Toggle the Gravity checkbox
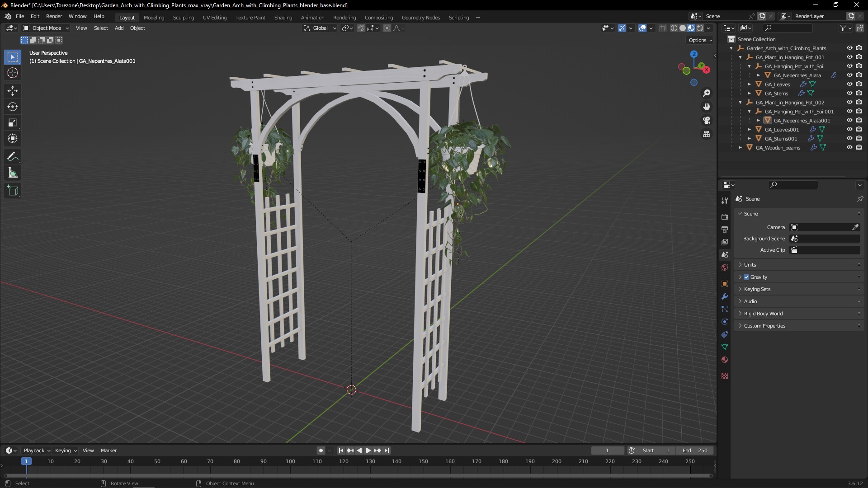868x488 pixels. [746, 277]
